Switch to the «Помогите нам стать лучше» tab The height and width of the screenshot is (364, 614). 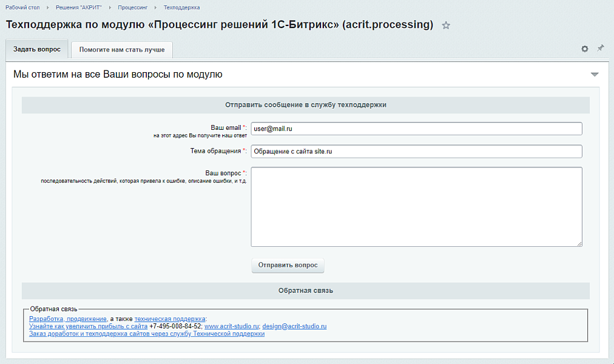coord(121,50)
